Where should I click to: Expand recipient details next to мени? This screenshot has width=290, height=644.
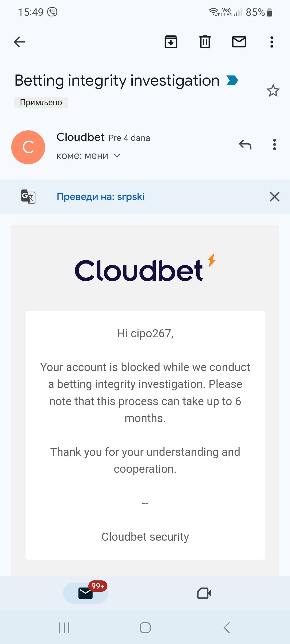117,156
